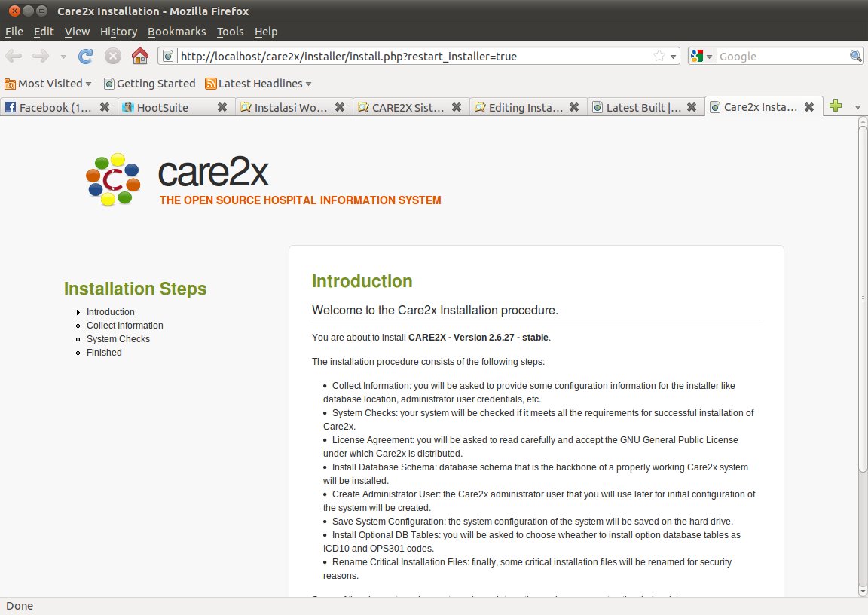Expand Most Visited bookmarks folder

[x=48, y=84]
